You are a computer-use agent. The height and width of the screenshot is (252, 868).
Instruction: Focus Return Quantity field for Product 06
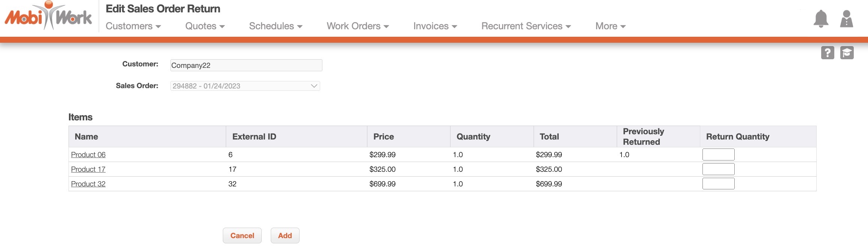pos(718,154)
